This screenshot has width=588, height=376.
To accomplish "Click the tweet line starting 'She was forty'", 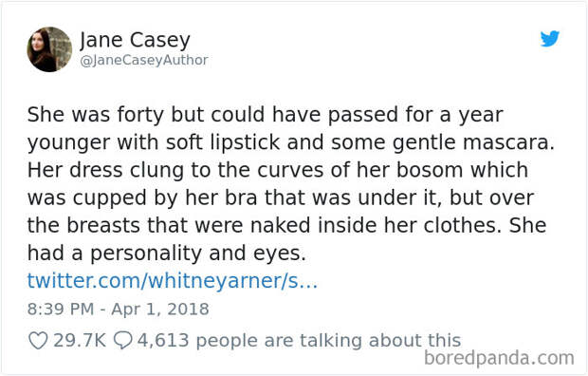I will (266, 115).
